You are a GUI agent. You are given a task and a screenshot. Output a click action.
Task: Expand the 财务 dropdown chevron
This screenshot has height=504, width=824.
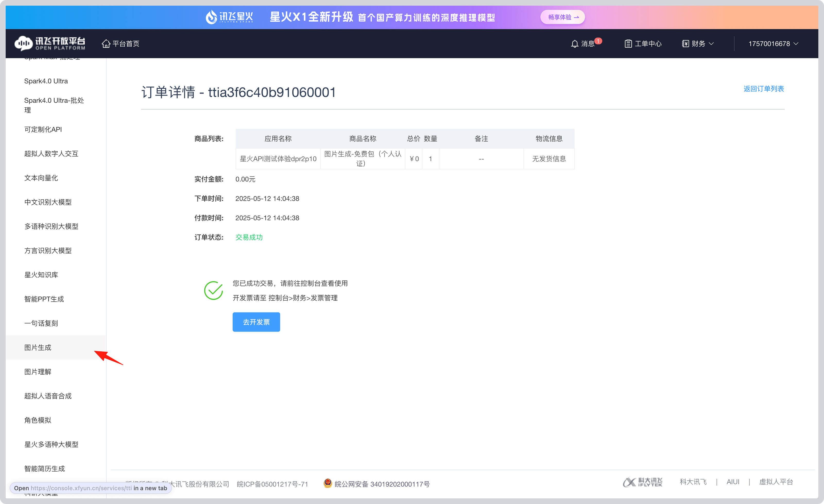click(x=711, y=44)
